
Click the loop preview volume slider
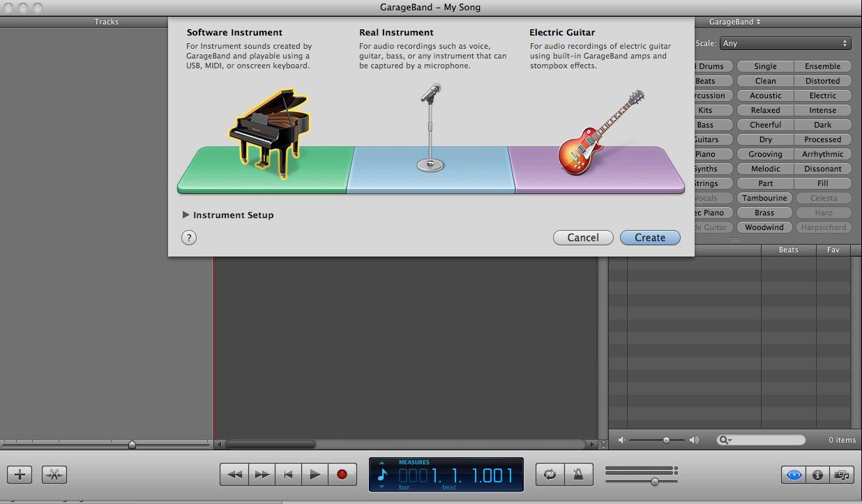click(658, 440)
